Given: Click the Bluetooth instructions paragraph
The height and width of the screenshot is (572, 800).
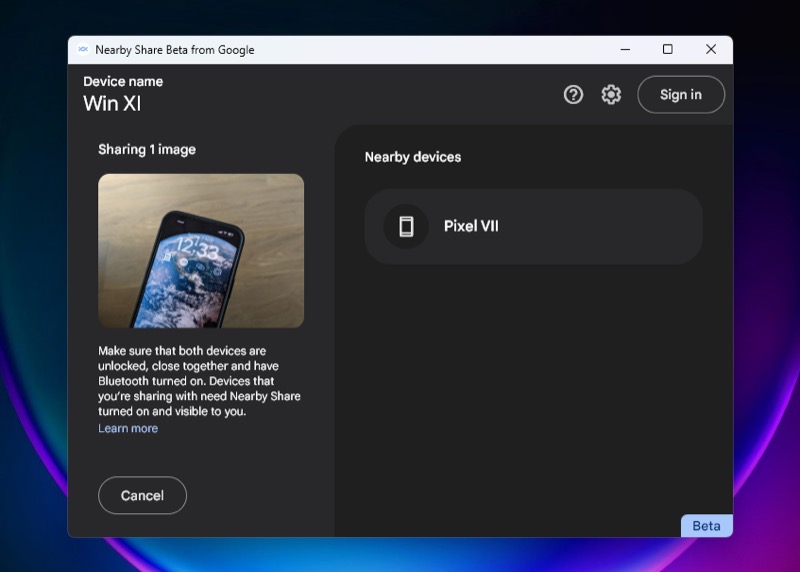Looking at the screenshot, I should coord(199,381).
